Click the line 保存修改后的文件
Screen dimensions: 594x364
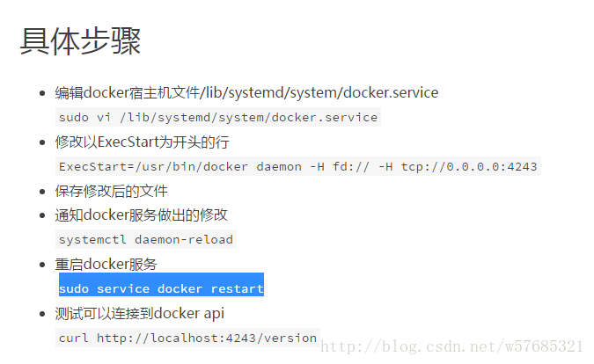click(112, 191)
